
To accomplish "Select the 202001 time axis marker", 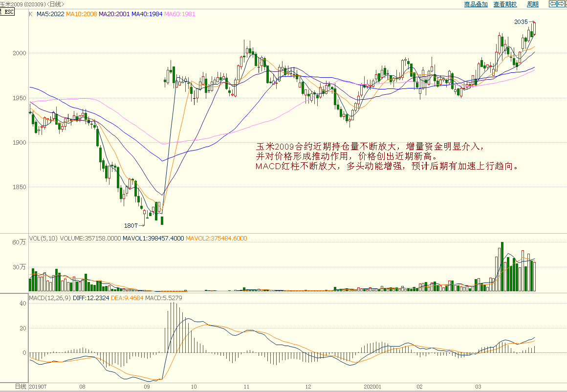I will 372,387.
